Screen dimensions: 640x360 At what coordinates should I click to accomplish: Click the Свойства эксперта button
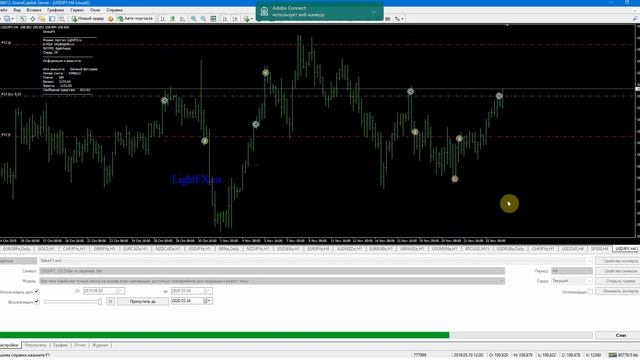618,261
